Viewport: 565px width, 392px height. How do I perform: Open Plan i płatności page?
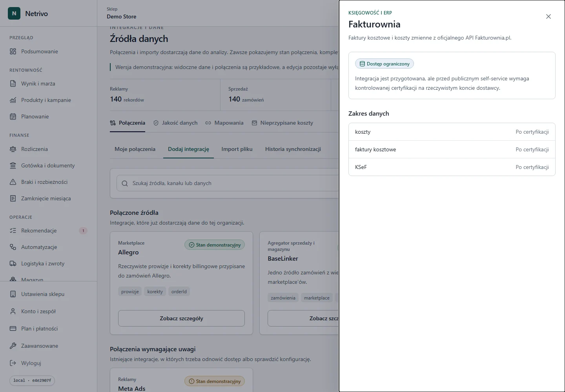[49, 328]
